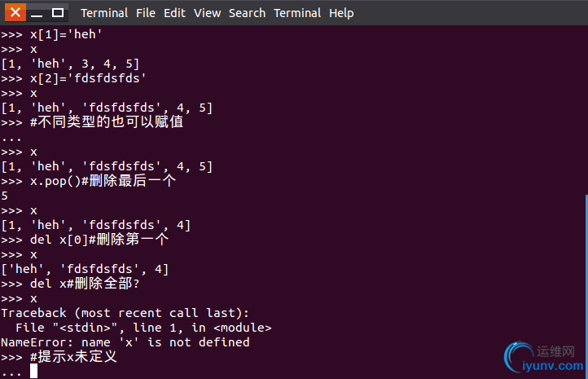Open the Search menu
The height and width of the screenshot is (379, 588).
pos(247,13)
